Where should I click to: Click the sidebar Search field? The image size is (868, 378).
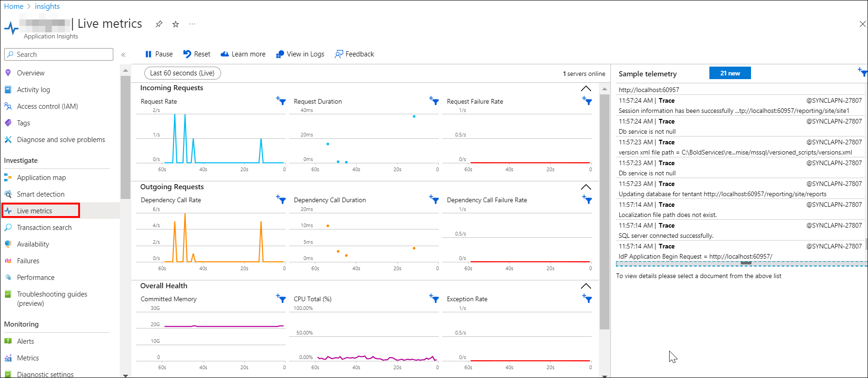(59, 54)
